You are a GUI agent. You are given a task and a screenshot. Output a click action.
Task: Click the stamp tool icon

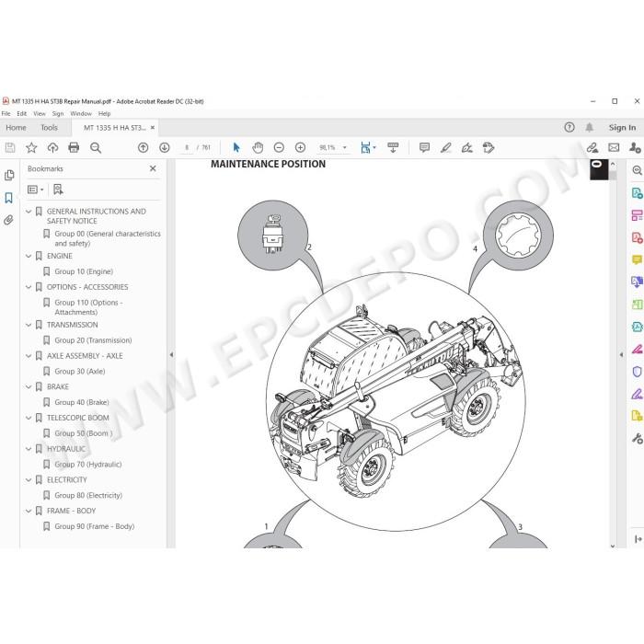(489, 147)
